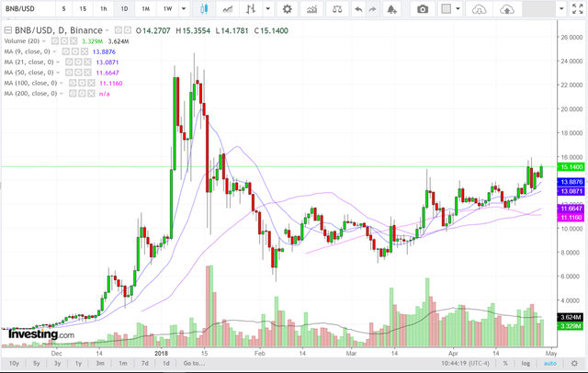Open settings for the BNB/USD main series
Viewport: 588px width, 373px height.
(x=128, y=30)
